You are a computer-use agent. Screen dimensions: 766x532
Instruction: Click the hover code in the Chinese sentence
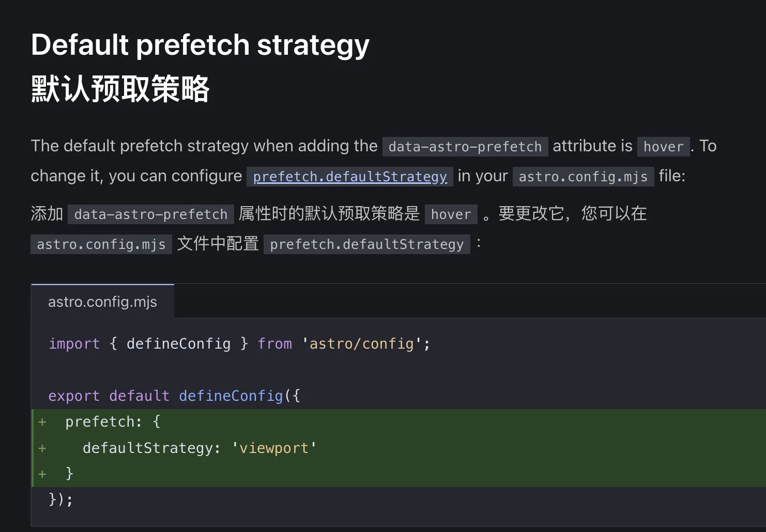point(451,214)
